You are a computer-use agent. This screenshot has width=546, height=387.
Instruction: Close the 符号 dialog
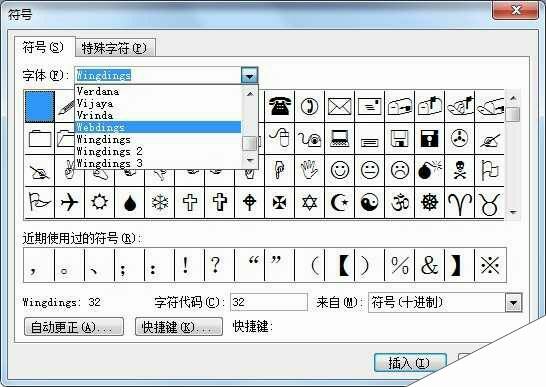click(516, 10)
